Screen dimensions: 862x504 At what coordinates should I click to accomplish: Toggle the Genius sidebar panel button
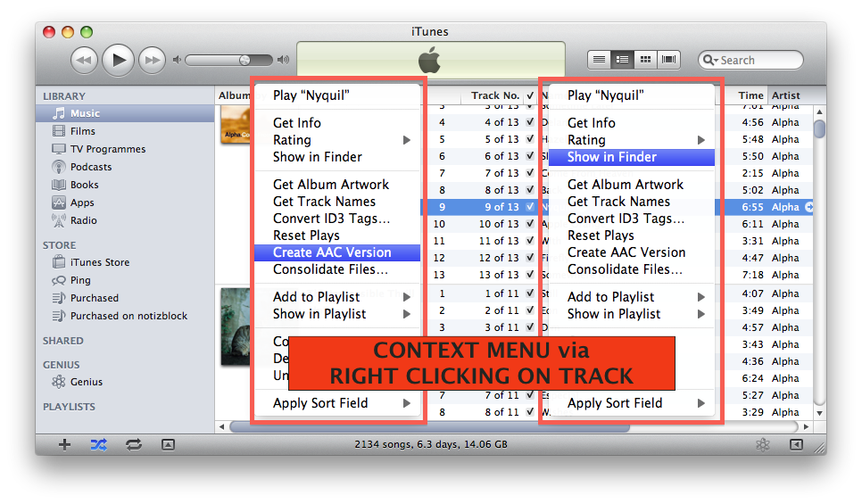[x=796, y=444]
